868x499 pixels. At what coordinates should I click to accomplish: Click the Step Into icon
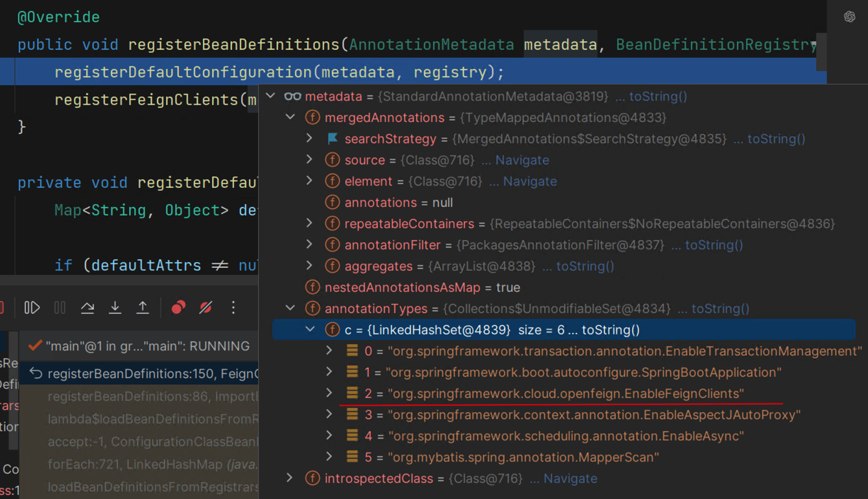pyautogui.click(x=115, y=307)
